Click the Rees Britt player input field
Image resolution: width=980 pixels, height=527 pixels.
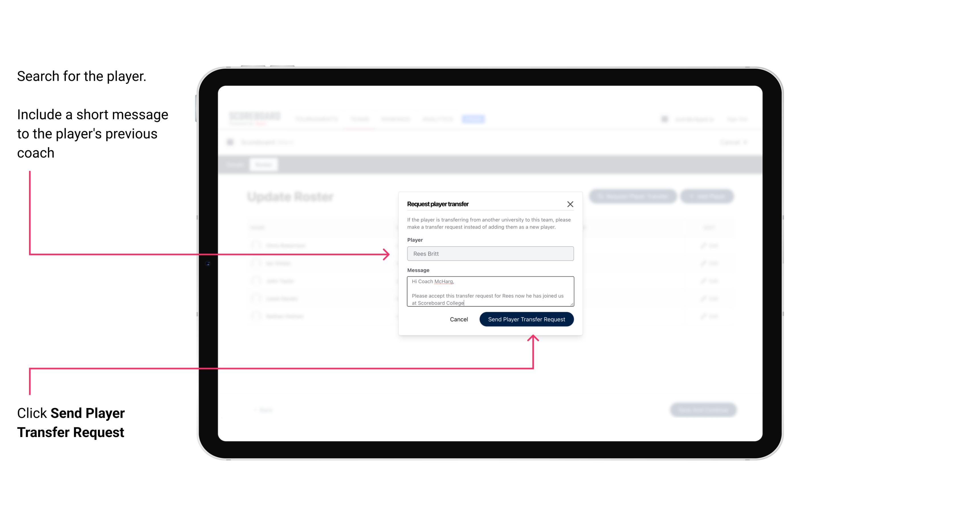490,254
